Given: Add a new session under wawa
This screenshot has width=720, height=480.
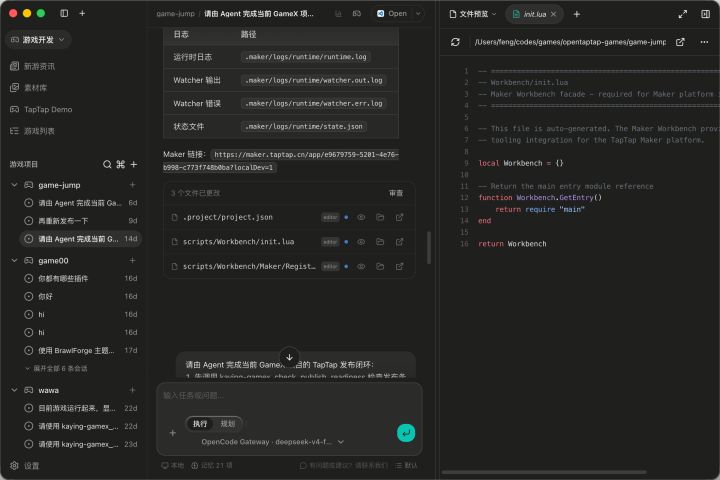Looking at the screenshot, I should [132, 390].
